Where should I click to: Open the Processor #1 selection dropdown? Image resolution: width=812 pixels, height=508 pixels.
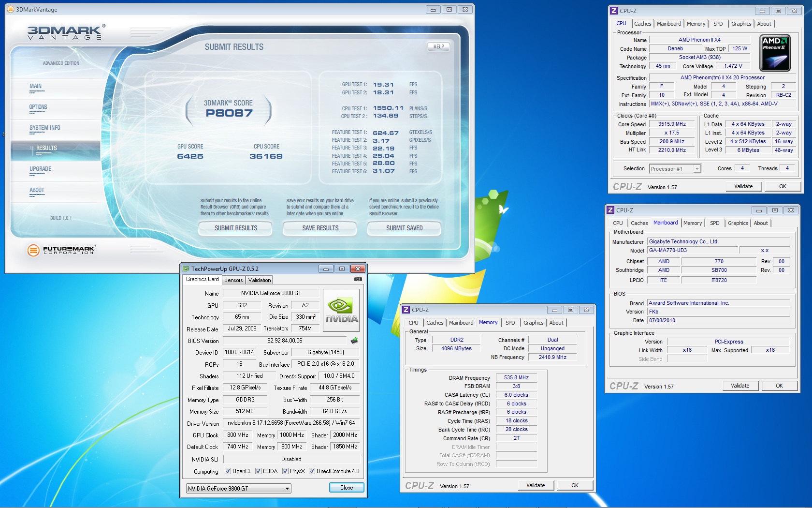click(675, 169)
